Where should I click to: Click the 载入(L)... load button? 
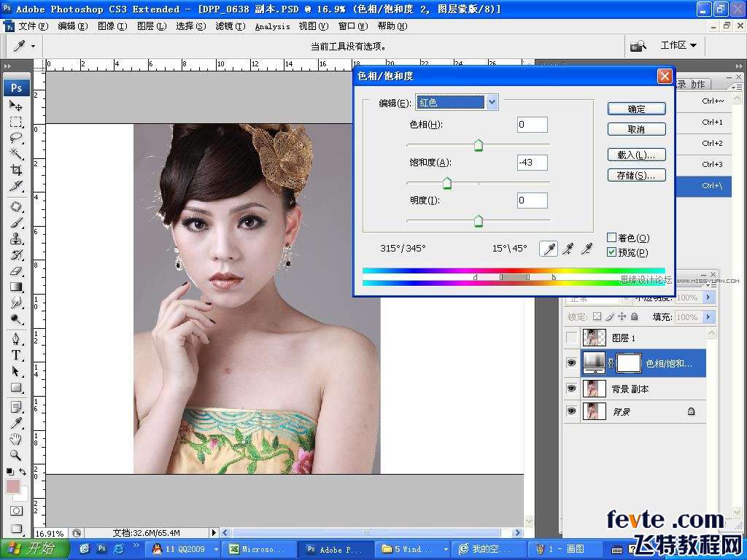636,155
